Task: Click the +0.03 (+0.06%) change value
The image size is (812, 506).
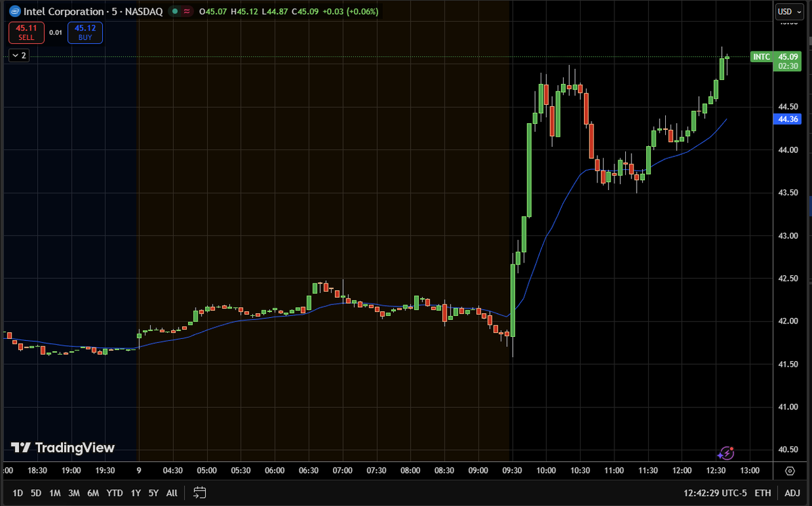Action: pyautogui.click(x=352, y=11)
